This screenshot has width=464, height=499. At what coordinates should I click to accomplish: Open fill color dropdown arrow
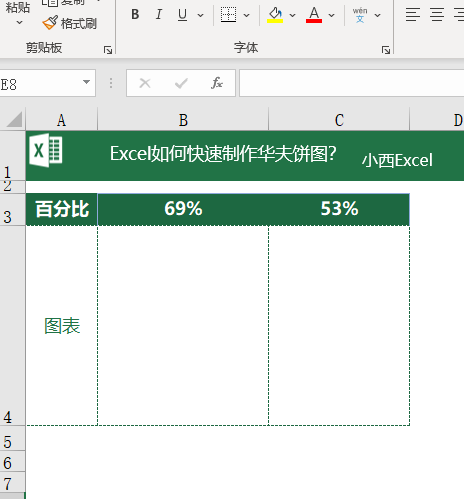click(x=292, y=15)
